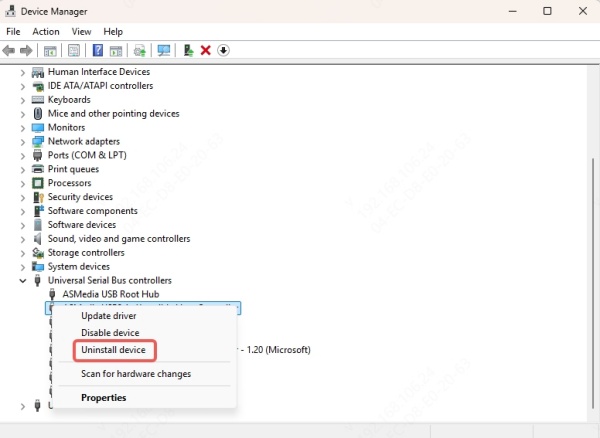This screenshot has width=600, height=438.
Task: Click Scan for hardware changes monitor icon
Action: (164, 50)
